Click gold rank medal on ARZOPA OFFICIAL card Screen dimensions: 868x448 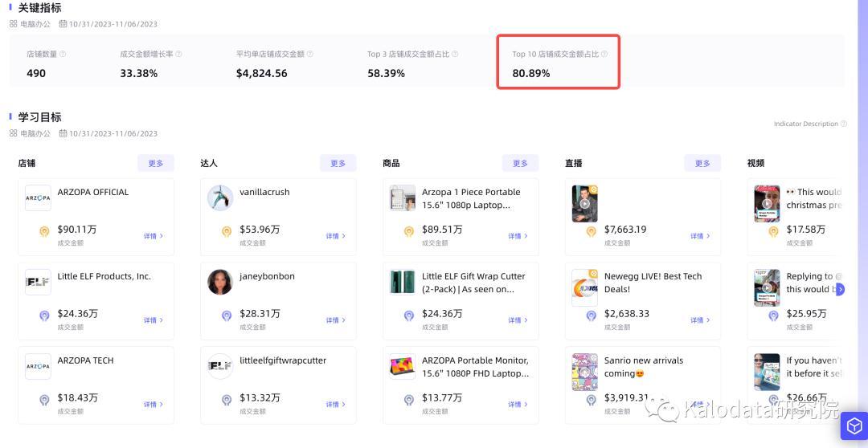click(x=44, y=232)
